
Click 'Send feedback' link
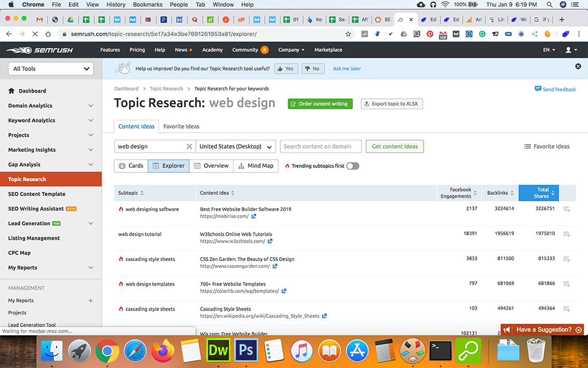click(555, 89)
